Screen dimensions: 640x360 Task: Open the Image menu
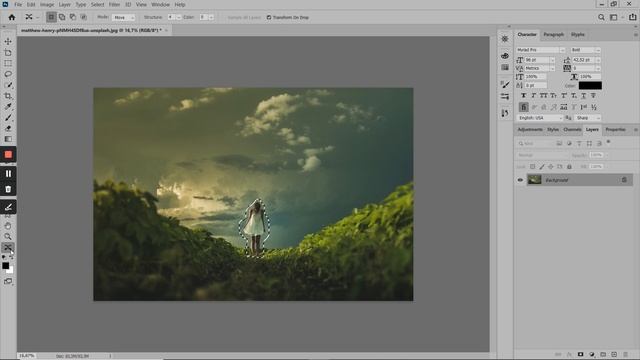pyautogui.click(x=47, y=4)
